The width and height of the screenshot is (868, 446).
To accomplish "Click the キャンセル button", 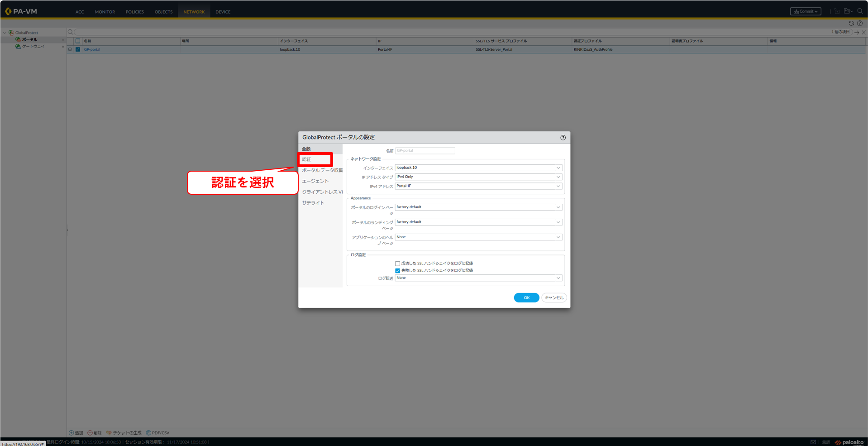I will (554, 297).
